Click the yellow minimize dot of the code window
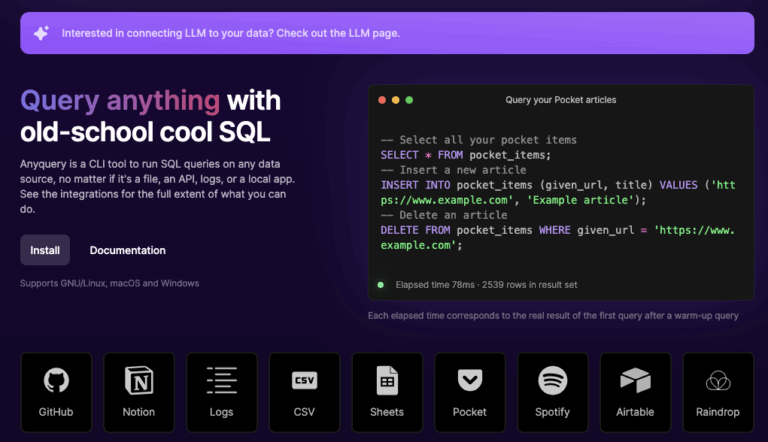The width and height of the screenshot is (768, 442). [396, 100]
